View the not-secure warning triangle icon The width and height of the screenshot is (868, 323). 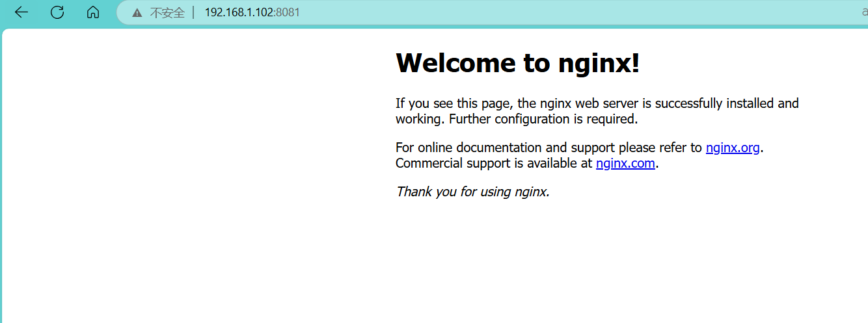click(x=137, y=12)
